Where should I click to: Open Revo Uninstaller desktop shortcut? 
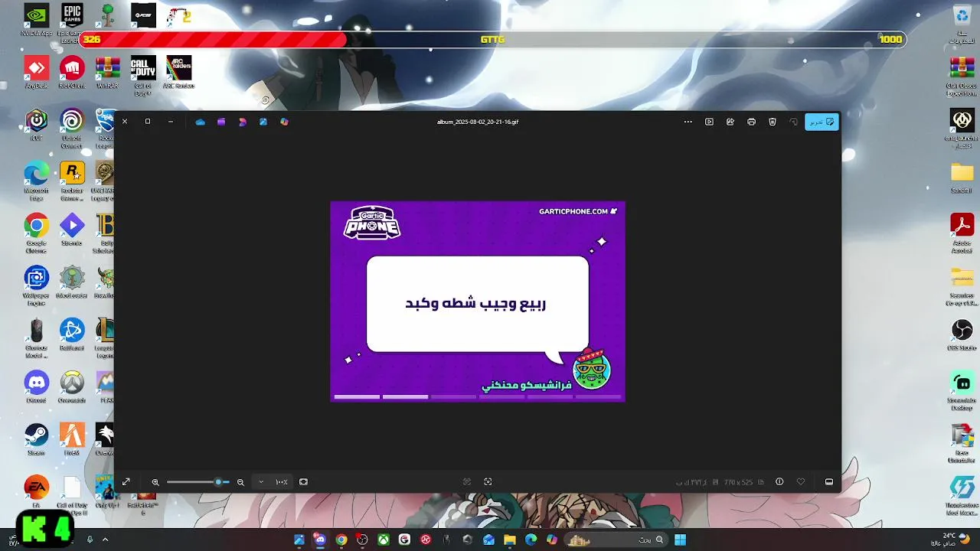click(x=962, y=442)
